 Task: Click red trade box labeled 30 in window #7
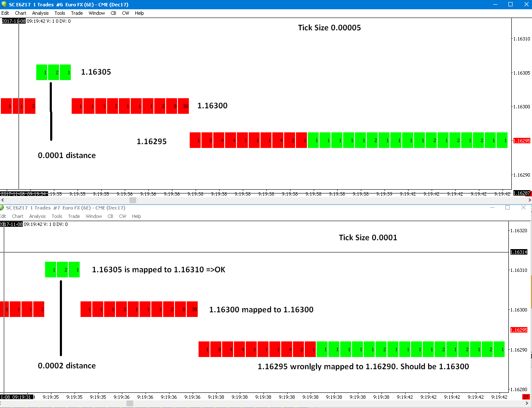[x=192, y=309]
